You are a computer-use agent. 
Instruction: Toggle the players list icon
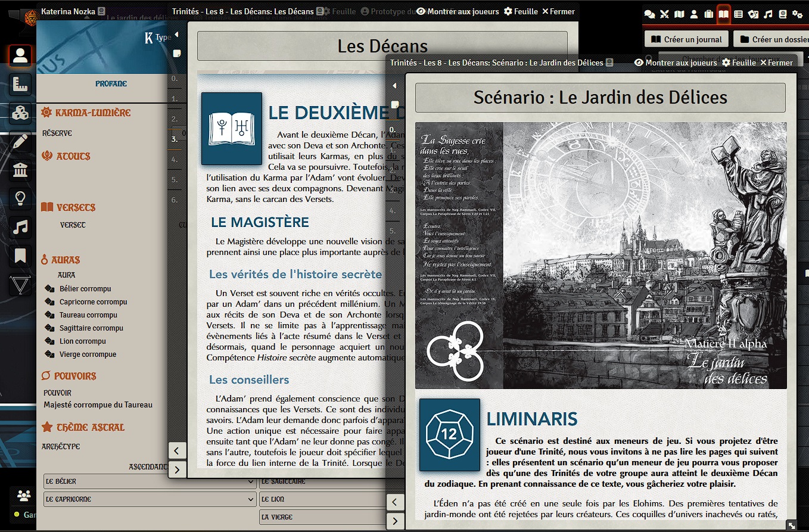coord(24,495)
